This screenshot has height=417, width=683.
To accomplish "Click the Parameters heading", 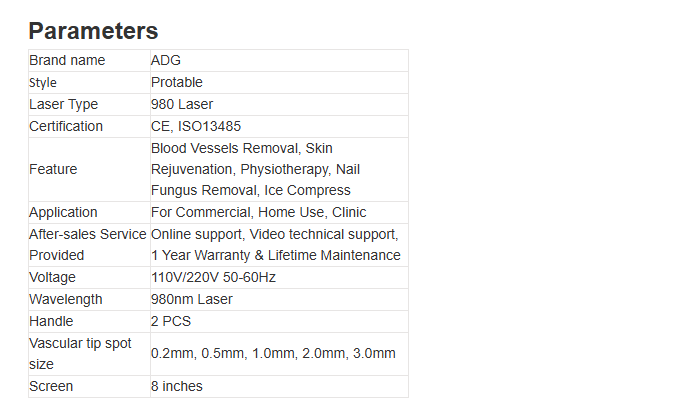I will point(93,30).
